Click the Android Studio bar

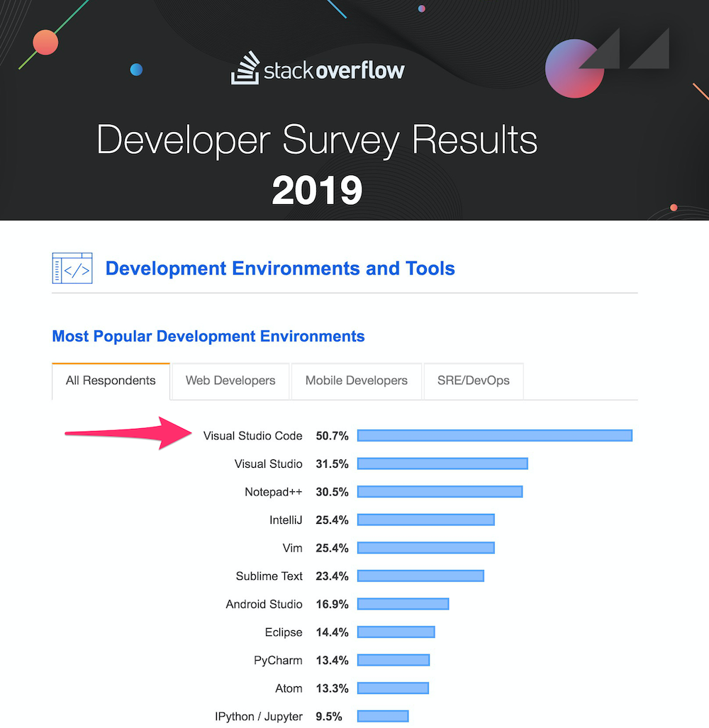coord(403,604)
